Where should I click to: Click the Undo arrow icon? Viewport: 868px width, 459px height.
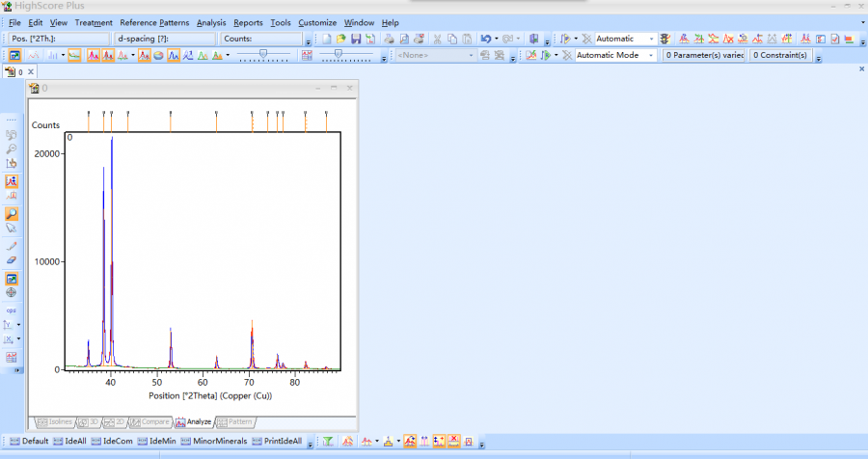pos(485,39)
